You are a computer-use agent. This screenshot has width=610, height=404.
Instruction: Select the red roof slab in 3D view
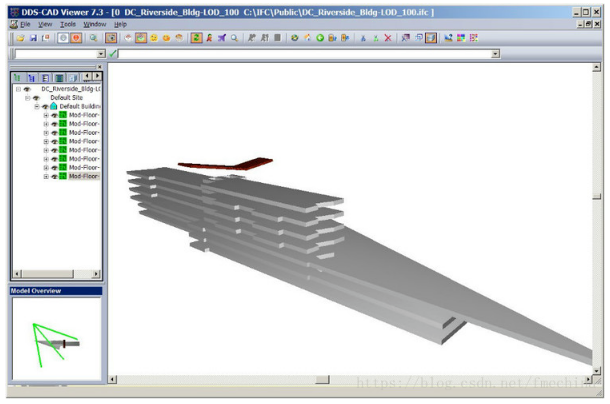226,164
